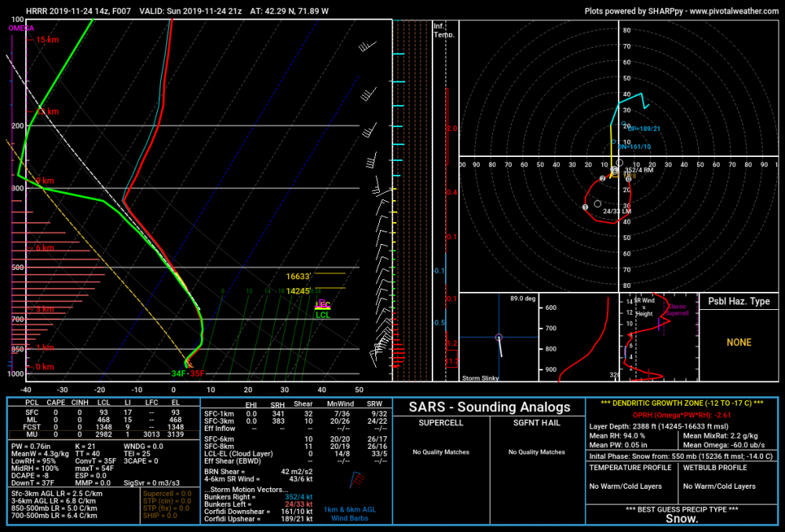Select the Initial Phase: Snow from 550 mb line

(681, 457)
